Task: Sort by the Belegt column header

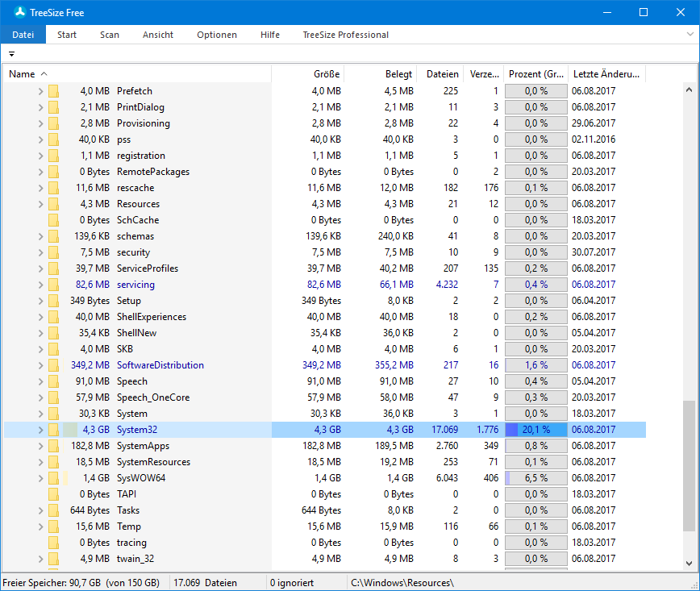Action: pyautogui.click(x=381, y=74)
